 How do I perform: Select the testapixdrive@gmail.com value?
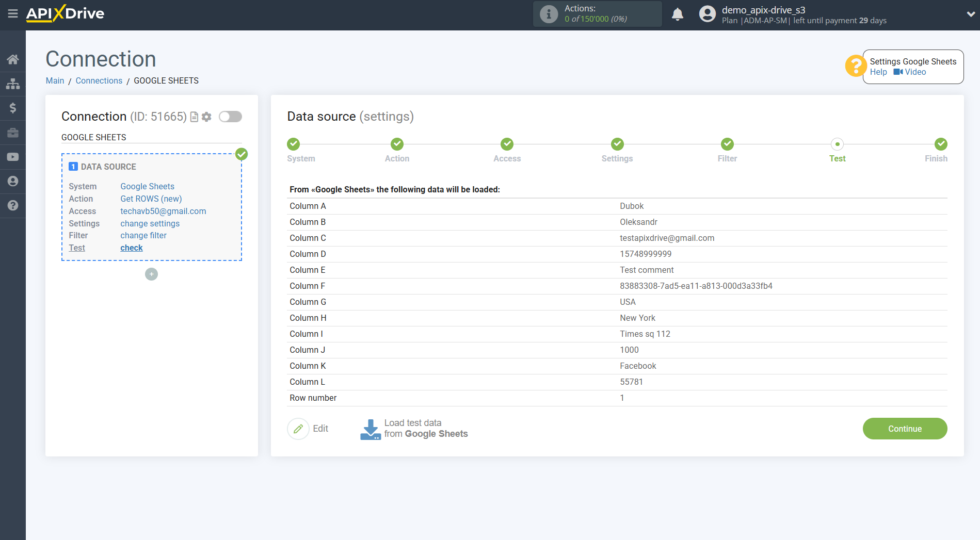667,238
